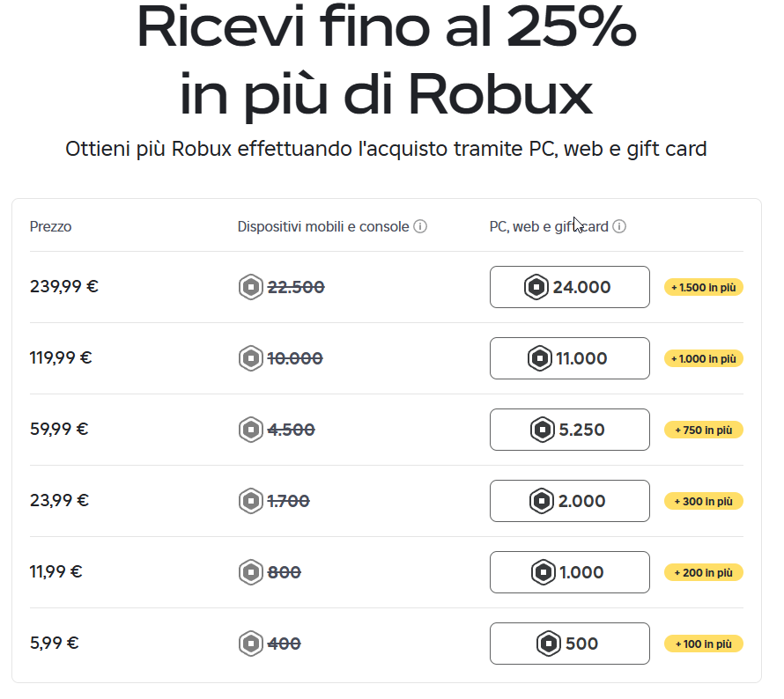Choose the 11.000 Robux package
The height and width of the screenshot is (699, 784).
tap(569, 358)
